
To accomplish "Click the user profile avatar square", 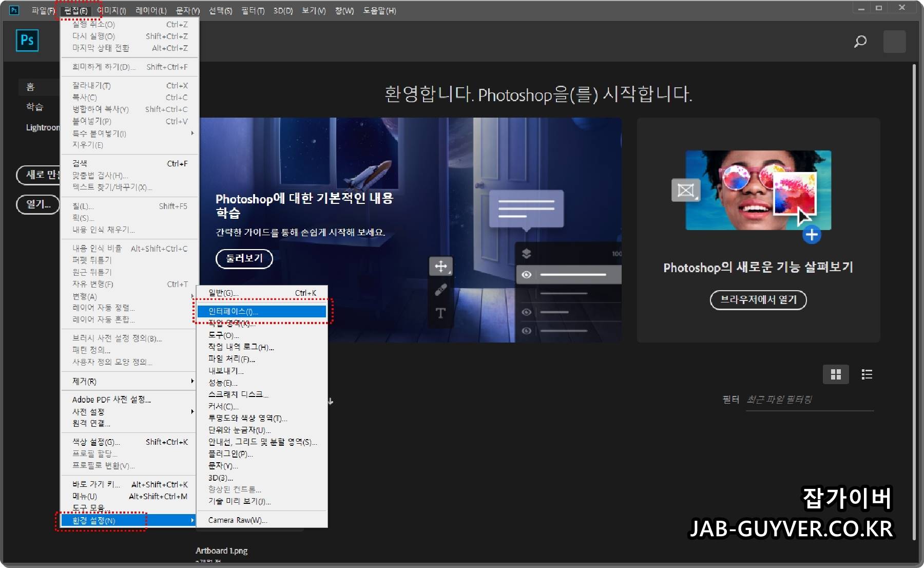I will [x=894, y=41].
